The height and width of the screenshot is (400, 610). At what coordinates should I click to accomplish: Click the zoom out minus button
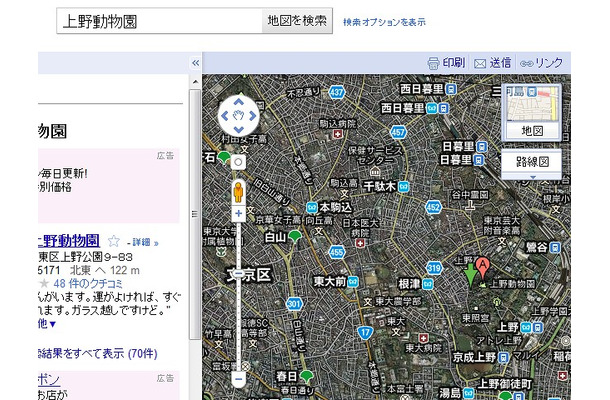tap(238, 379)
